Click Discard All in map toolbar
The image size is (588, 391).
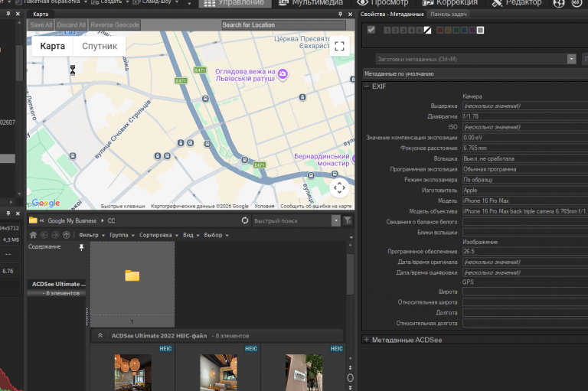[x=71, y=24]
